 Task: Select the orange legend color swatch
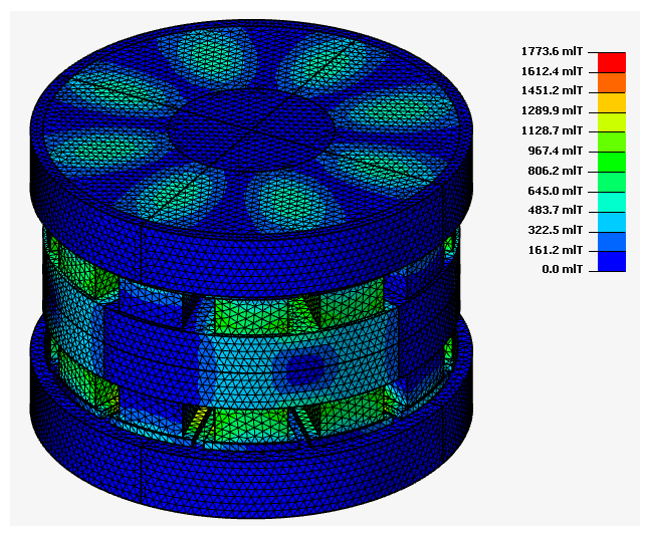pos(611,81)
